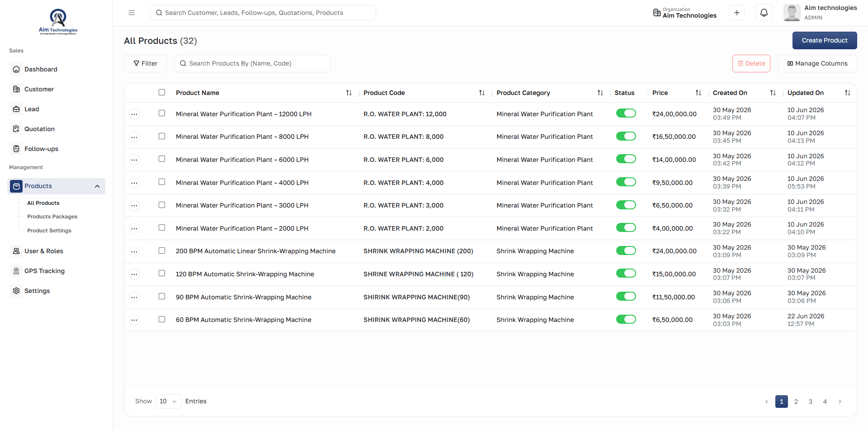Image resolution: width=868 pixels, height=430 pixels.
Task: Switch off status for 3000 LPH plant
Action: tap(626, 205)
